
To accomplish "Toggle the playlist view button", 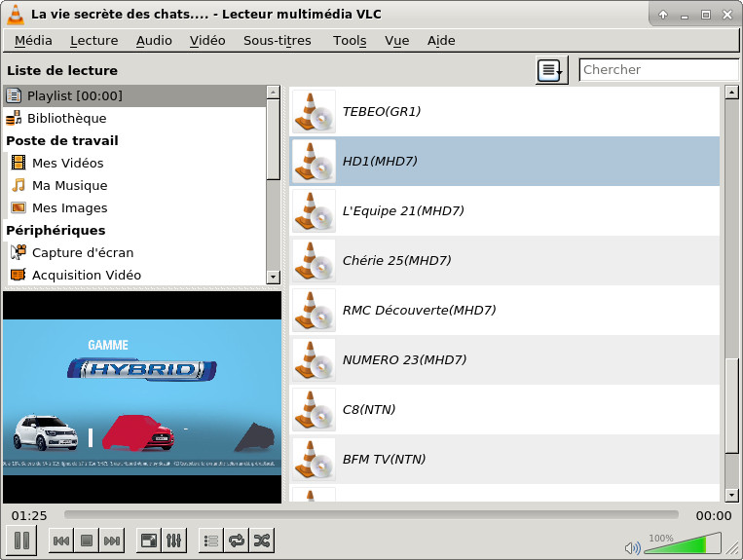I will point(211,541).
